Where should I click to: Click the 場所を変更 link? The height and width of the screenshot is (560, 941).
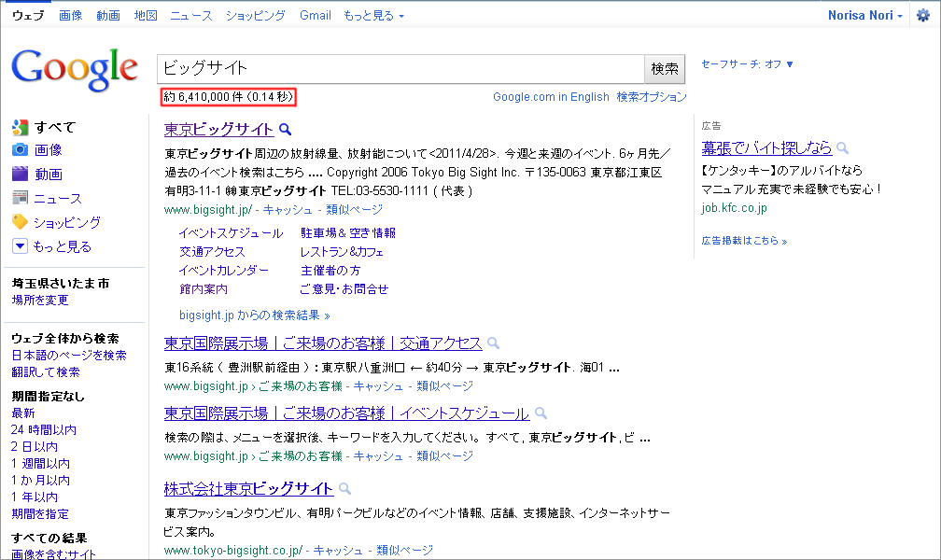[x=40, y=300]
